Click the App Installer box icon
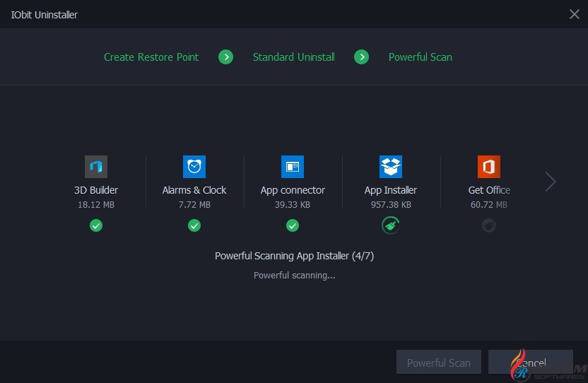588x383 pixels. (391, 167)
